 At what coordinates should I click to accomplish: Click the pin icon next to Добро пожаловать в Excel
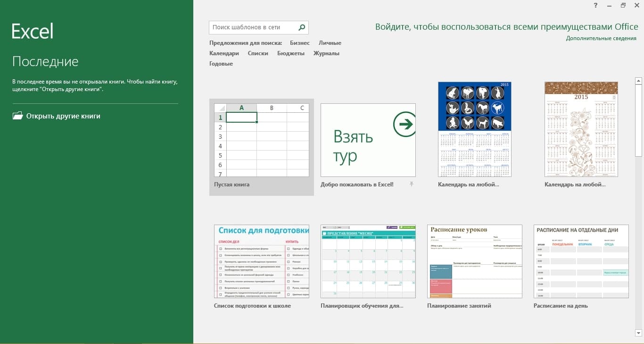[x=412, y=184]
